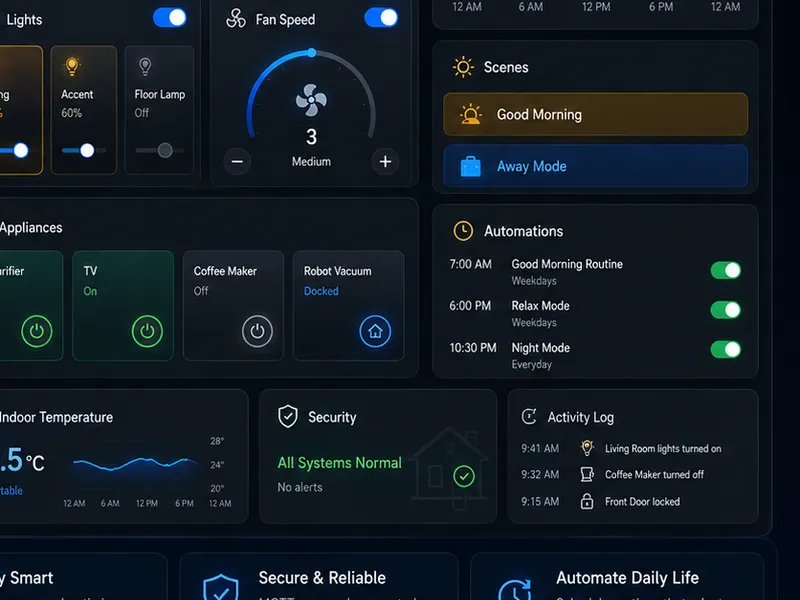800x600 pixels.
Task: Click the Secure & Reliable heading
Action: [x=322, y=578]
